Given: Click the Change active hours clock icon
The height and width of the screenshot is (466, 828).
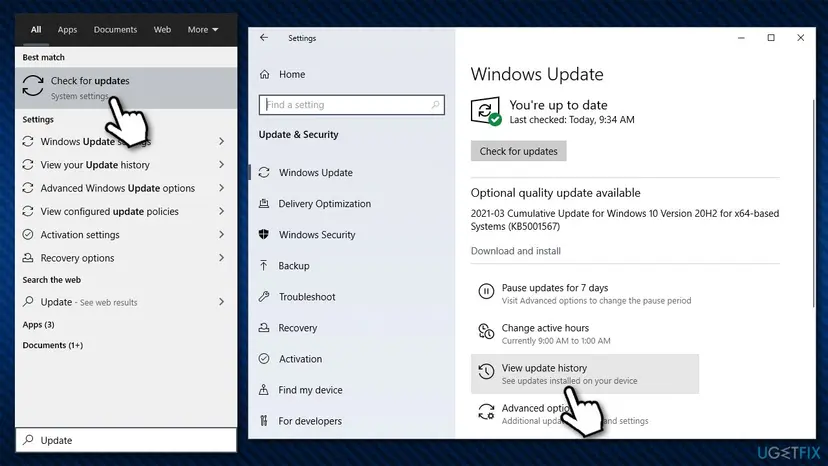Looking at the screenshot, I should point(486,331).
